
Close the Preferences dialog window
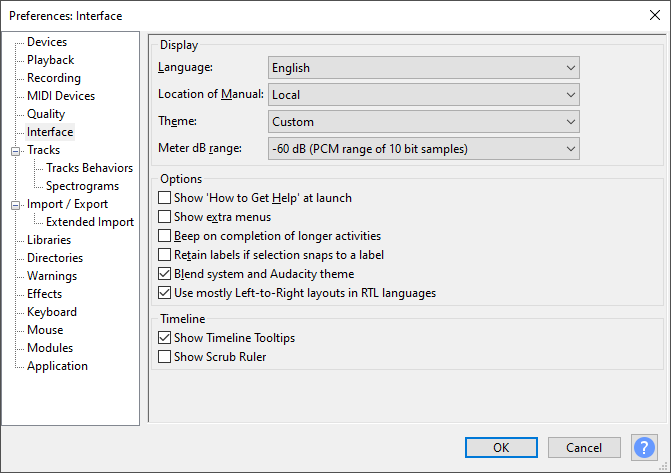click(x=655, y=15)
